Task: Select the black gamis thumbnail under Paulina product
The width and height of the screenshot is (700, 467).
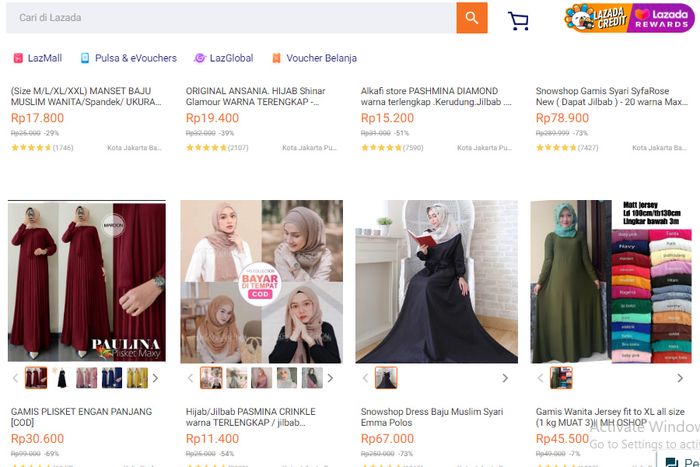Action: (x=62, y=378)
